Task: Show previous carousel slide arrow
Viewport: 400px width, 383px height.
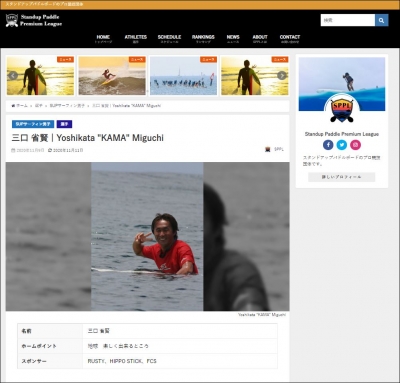Action: pyautogui.click(x=13, y=76)
